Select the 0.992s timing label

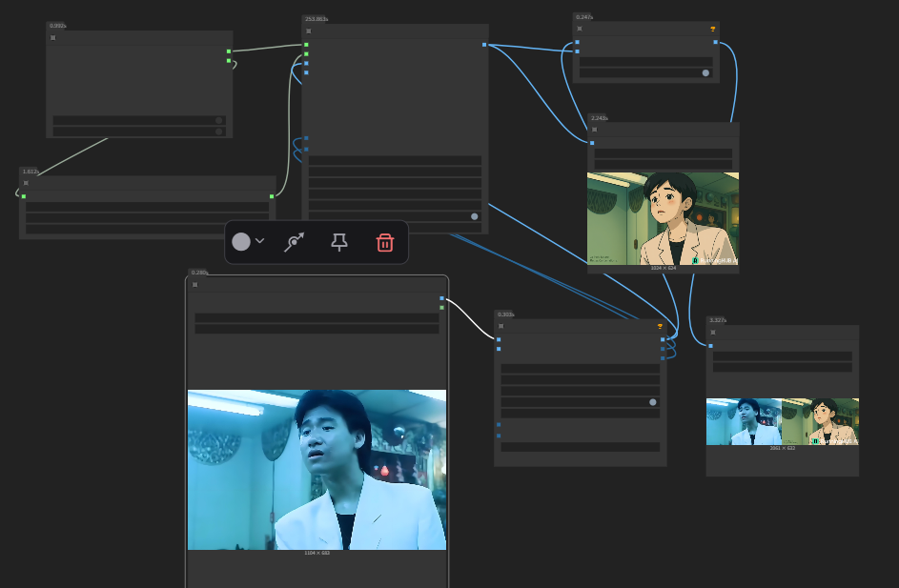57,26
